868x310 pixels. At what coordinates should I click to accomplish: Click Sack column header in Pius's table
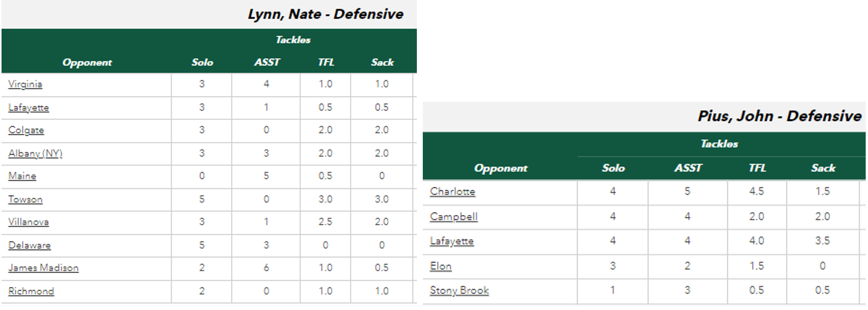pos(823,168)
